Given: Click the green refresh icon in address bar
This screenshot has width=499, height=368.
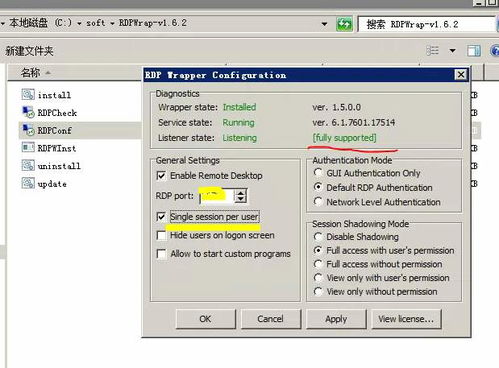Looking at the screenshot, I should [344, 24].
